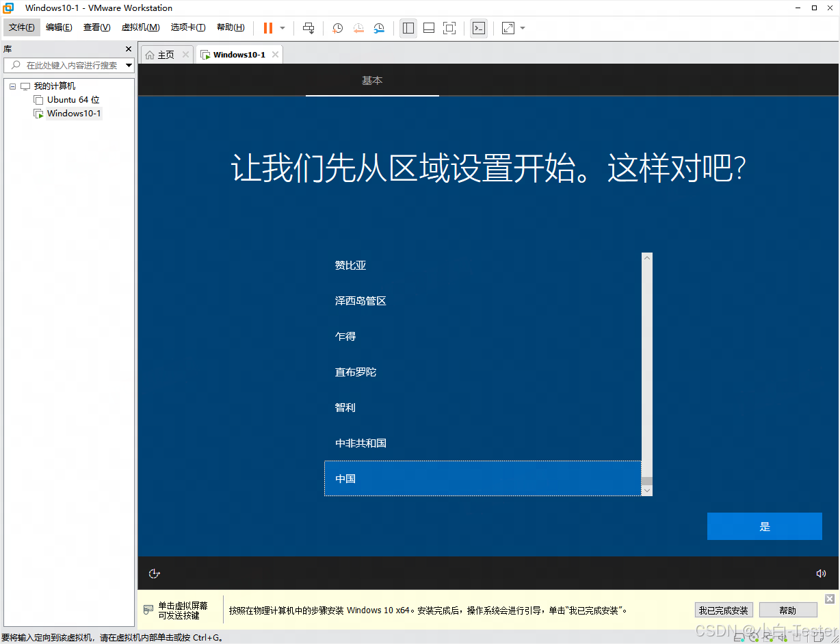
Task: Select Windows10-1 in the library tree
Action: tap(74, 114)
